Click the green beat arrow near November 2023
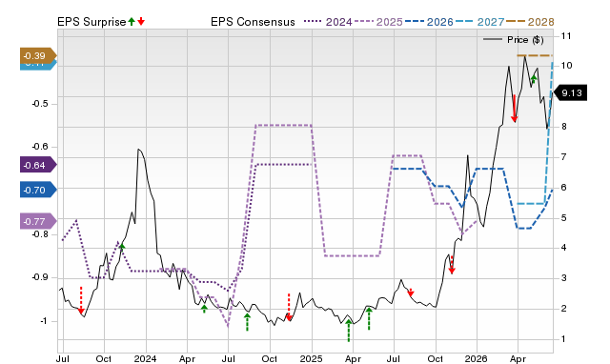Viewport: 610px width, 364px height. 122,247
